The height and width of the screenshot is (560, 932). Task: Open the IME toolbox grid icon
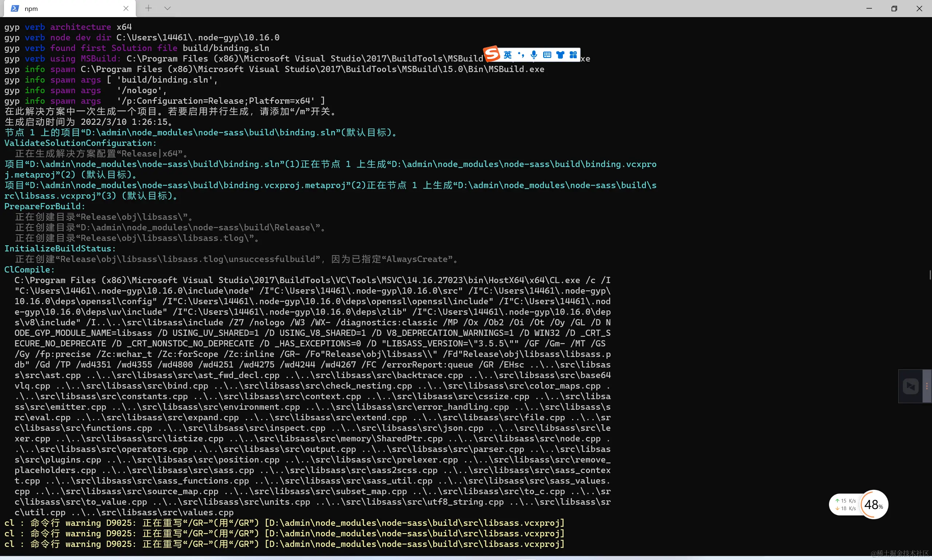click(573, 55)
